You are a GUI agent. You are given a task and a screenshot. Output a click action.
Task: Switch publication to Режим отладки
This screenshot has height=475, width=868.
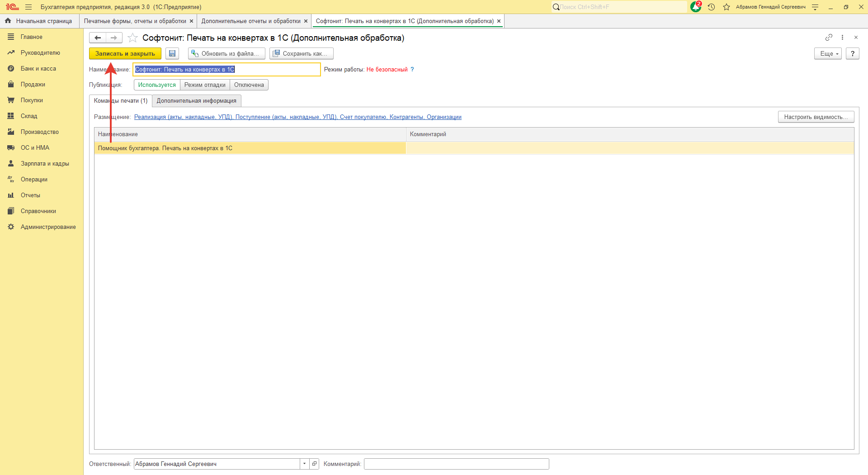205,85
